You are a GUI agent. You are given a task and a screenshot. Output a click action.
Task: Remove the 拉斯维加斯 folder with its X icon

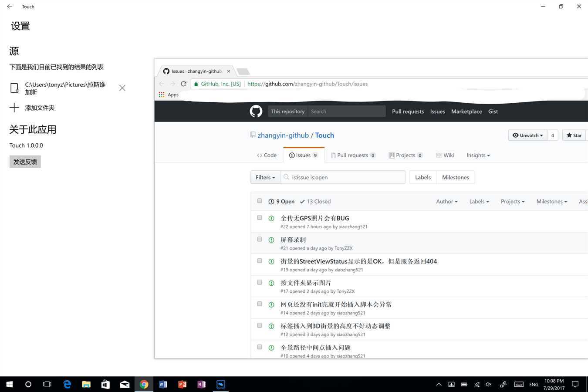(122, 88)
